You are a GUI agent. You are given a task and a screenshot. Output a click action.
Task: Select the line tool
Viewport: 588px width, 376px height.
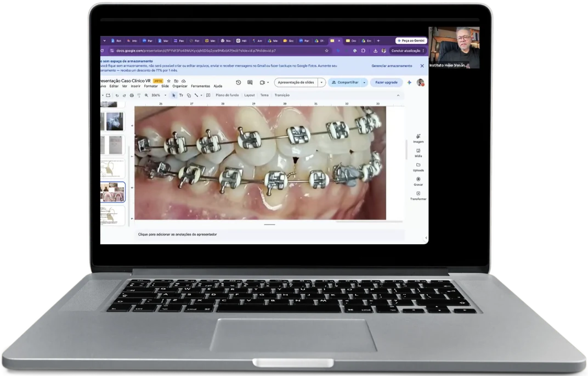point(196,96)
